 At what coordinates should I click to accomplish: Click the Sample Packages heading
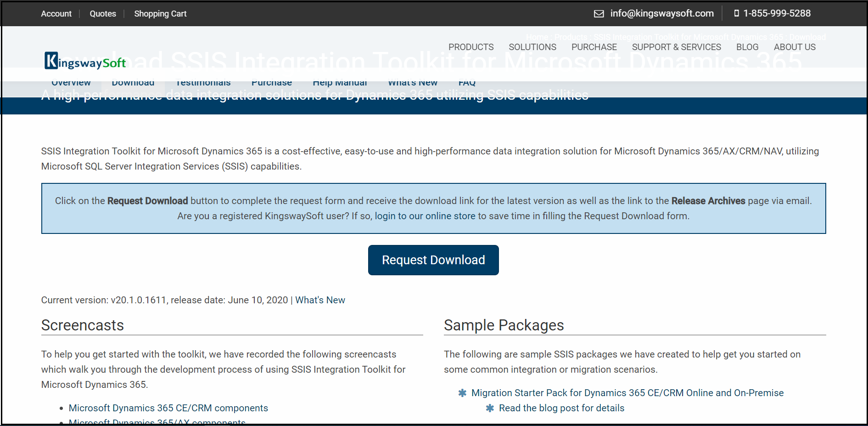tap(504, 325)
